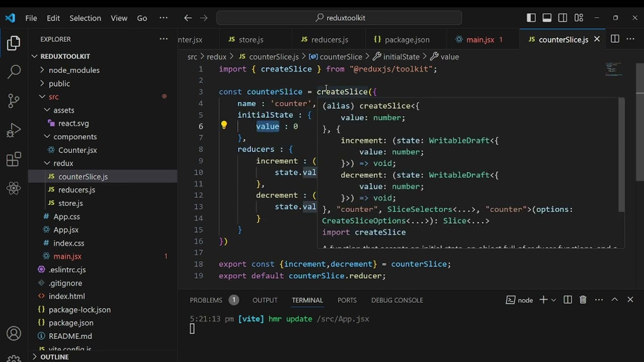Viewport: 644px width, 362px height.
Task: Click the VS Code logo icon
Action: coord(10,18)
